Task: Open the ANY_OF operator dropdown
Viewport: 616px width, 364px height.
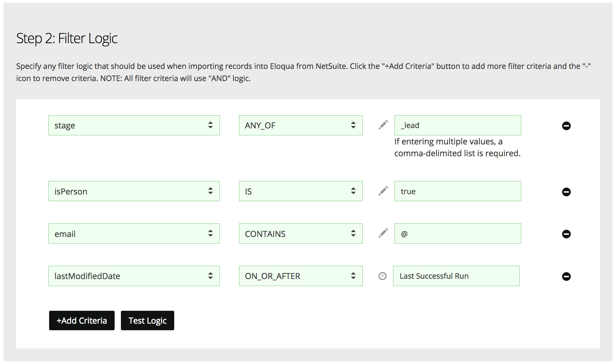Action: tap(301, 125)
